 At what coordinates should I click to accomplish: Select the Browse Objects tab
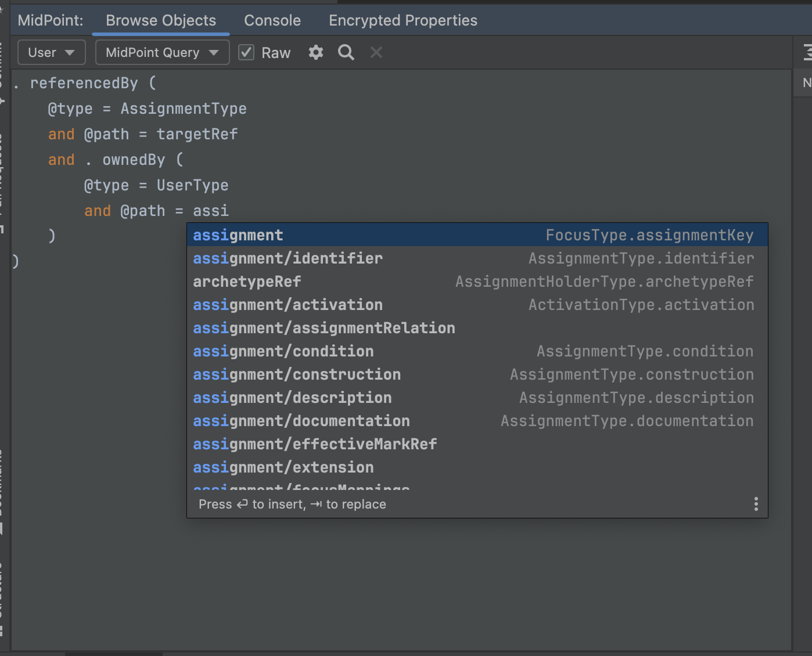pos(160,20)
